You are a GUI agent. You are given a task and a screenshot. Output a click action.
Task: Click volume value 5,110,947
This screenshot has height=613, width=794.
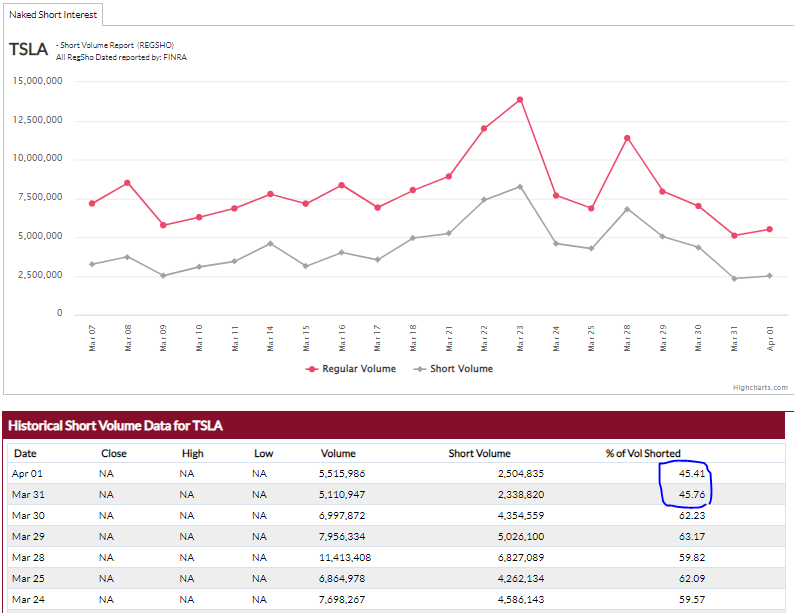(342, 495)
